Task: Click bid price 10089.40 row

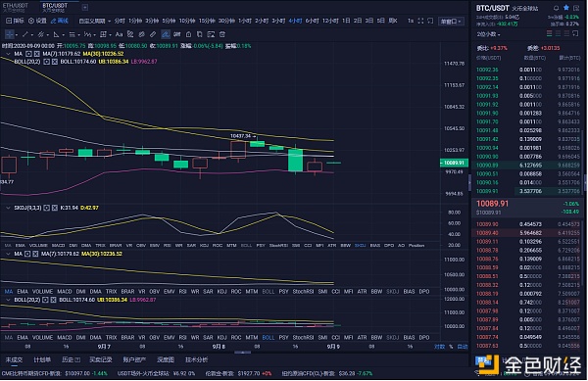Action: coord(528,233)
